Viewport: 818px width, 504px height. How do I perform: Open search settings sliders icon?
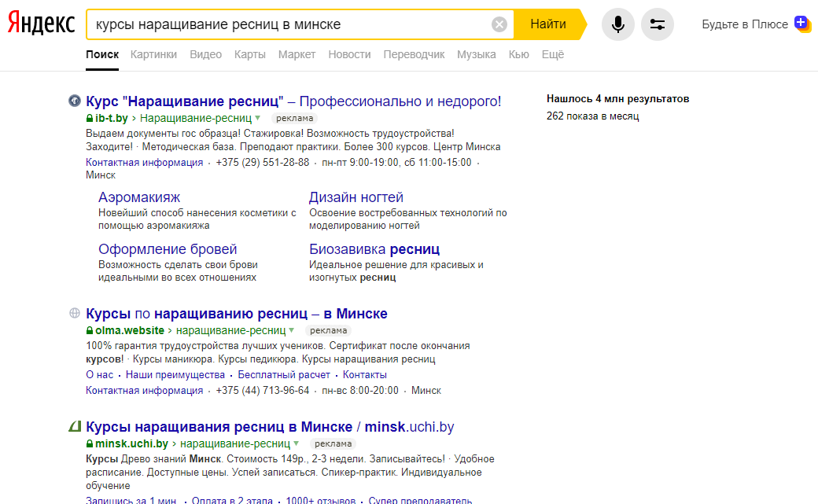658,24
